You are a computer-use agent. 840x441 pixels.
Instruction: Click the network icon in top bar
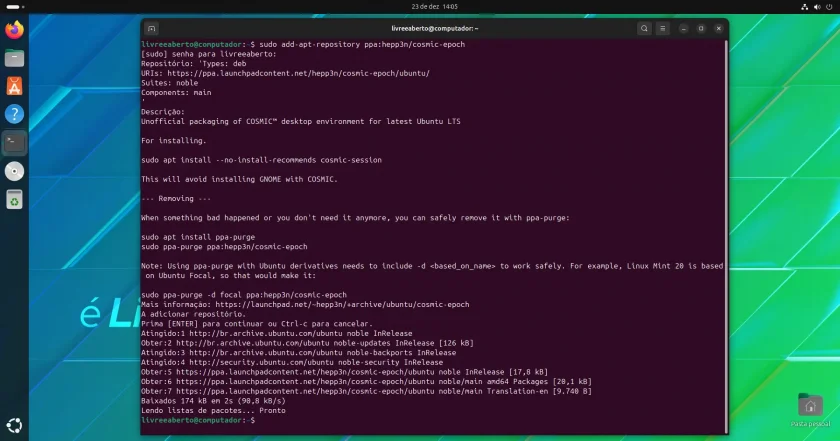[805, 6]
